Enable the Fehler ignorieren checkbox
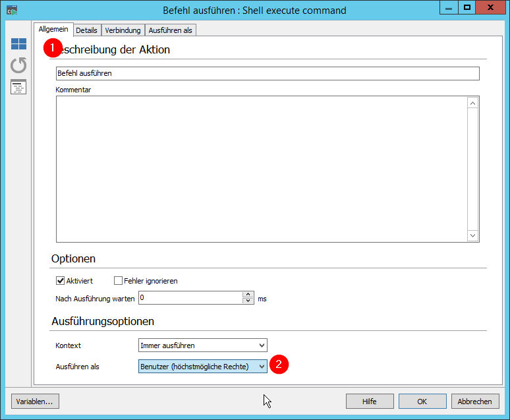Screen dimensions: 510x420 [x=119, y=281]
